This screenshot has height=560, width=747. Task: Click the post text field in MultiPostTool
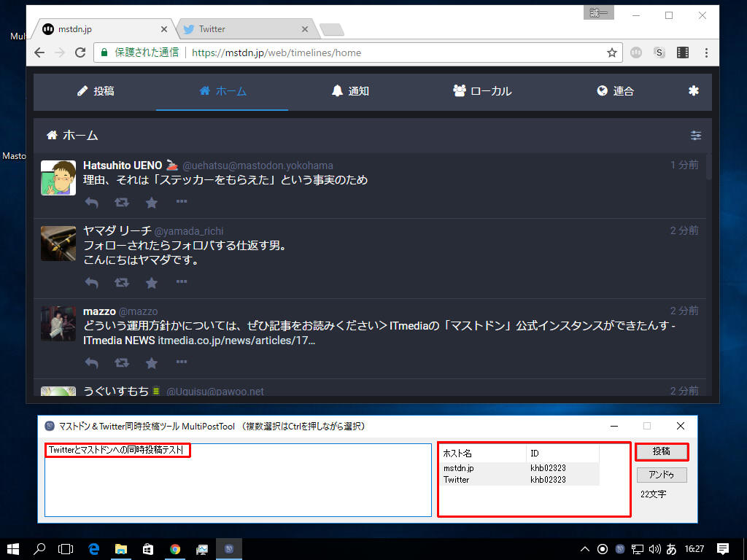point(238,480)
